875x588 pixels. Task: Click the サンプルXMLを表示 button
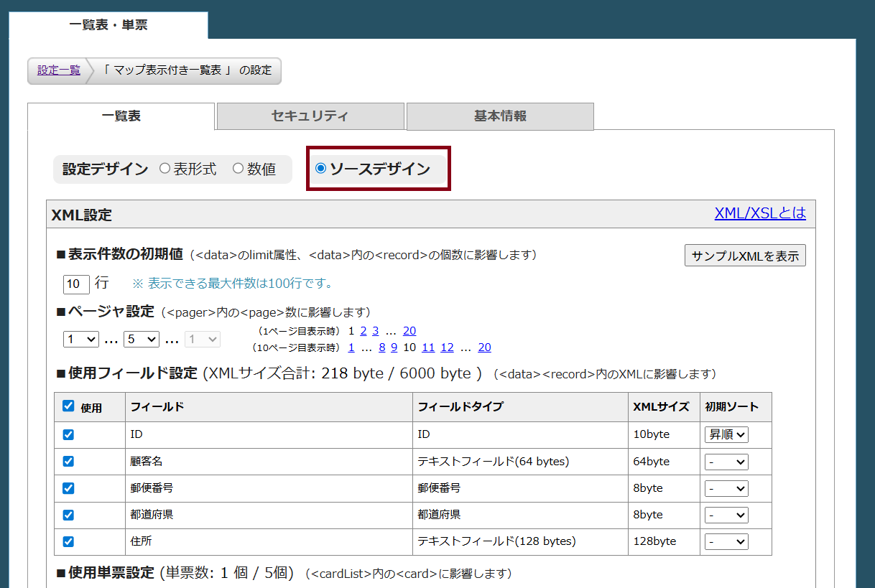pos(745,256)
